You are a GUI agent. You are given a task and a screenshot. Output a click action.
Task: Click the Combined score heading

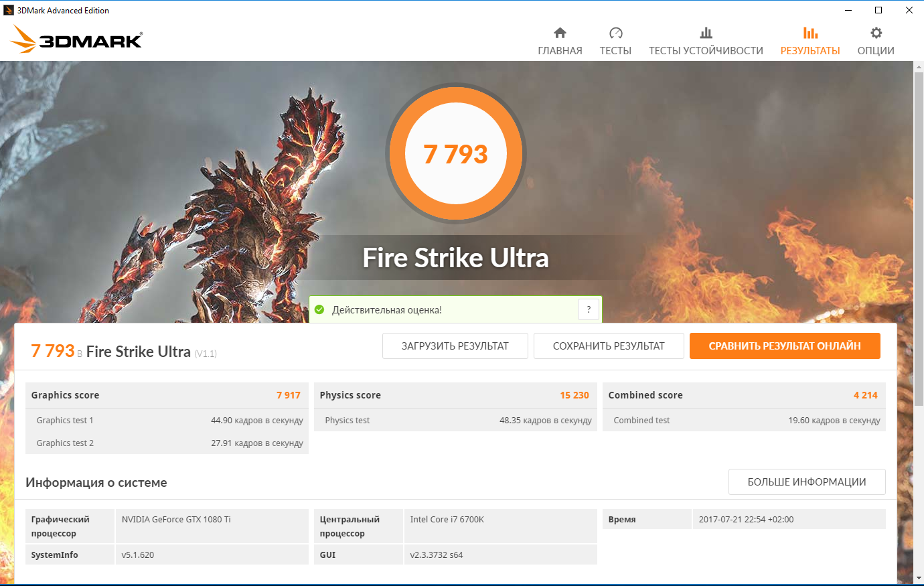coord(645,395)
